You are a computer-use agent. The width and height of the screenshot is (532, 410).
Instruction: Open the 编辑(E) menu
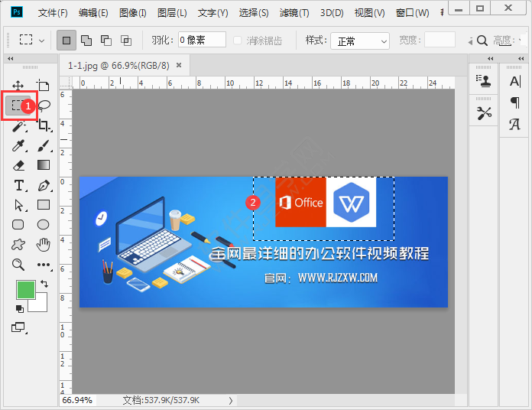tap(93, 13)
